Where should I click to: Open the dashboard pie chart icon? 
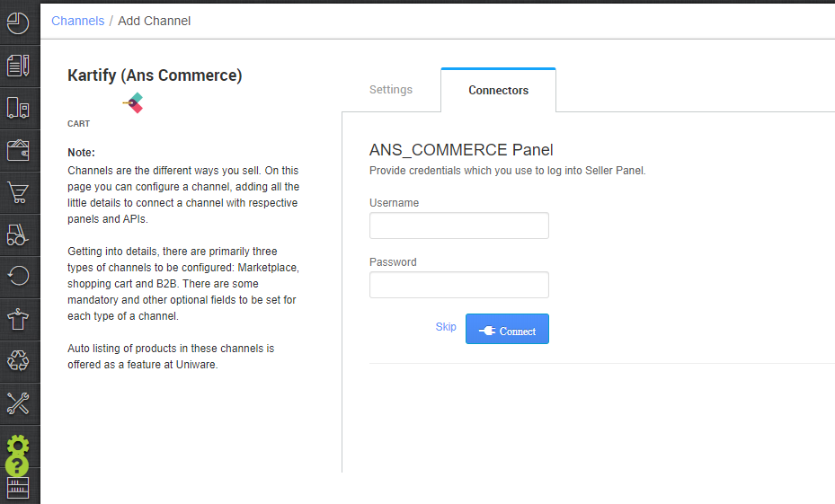[18, 23]
